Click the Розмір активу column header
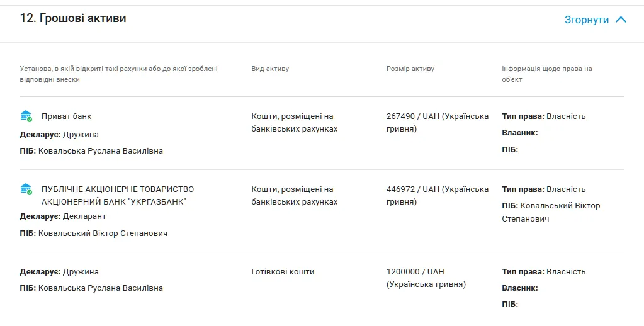This screenshot has height=326, width=644. [x=410, y=69]
